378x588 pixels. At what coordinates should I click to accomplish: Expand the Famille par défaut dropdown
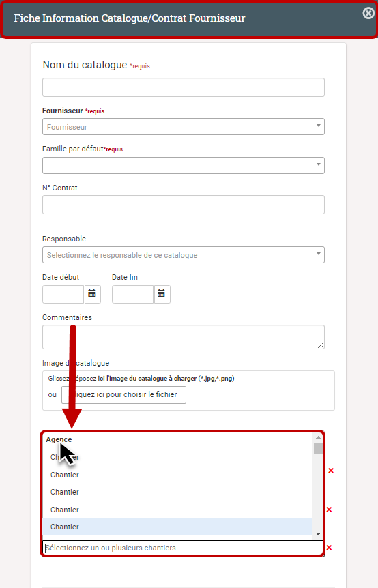(184, 165)
